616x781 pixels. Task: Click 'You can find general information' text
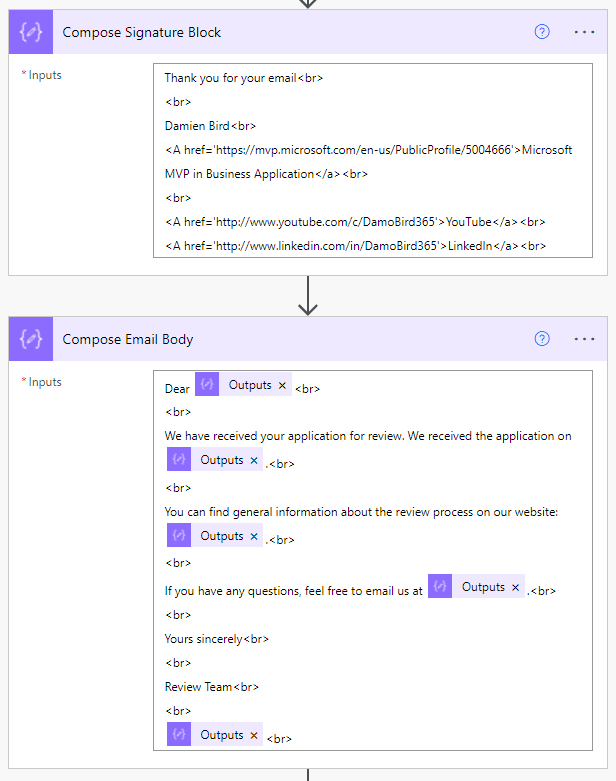tap(361, 512)
